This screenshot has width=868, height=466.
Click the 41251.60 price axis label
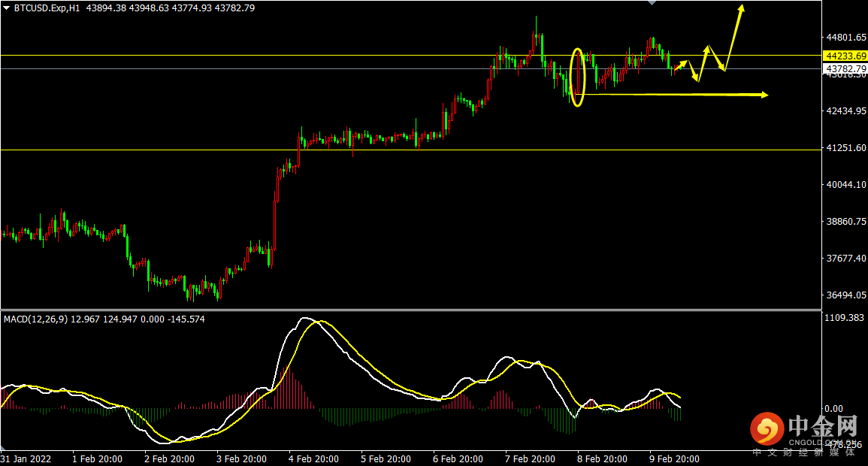846,148
